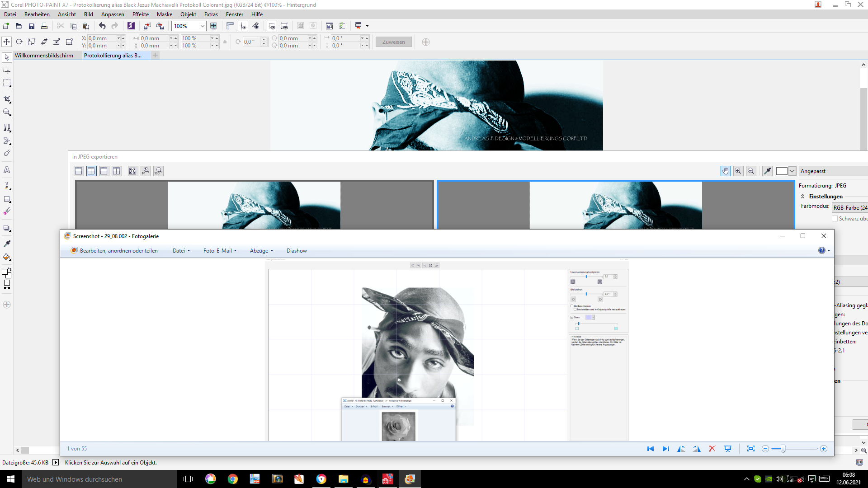
Task: Expand the matte color swatch dropdown
Action: [x=792, y=171]
